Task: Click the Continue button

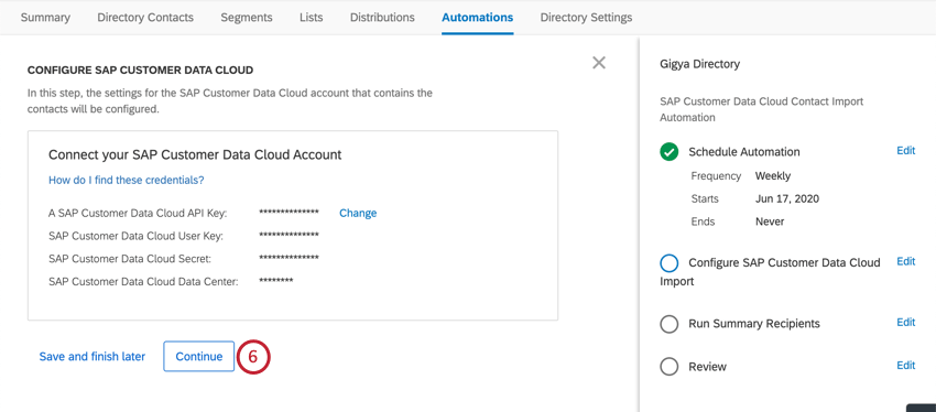Action: pyautogui.click(x=199, y=356)
